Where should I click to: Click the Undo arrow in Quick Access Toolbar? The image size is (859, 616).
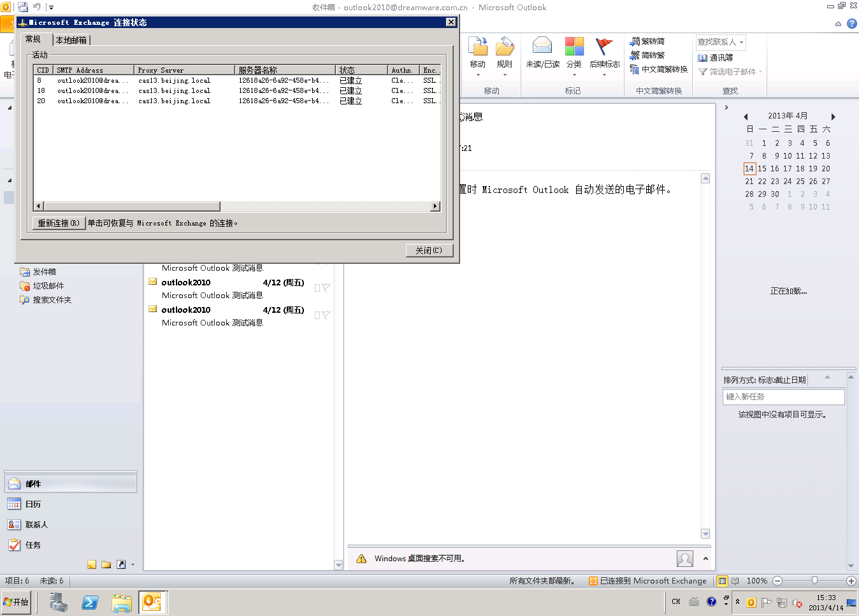pyautogui.click(x=37, y=8)
